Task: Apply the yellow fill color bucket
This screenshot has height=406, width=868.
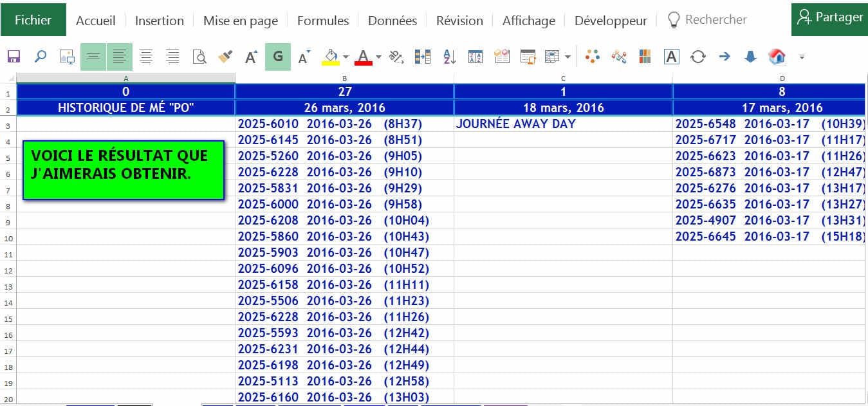Action: click(x=331, y=57)
